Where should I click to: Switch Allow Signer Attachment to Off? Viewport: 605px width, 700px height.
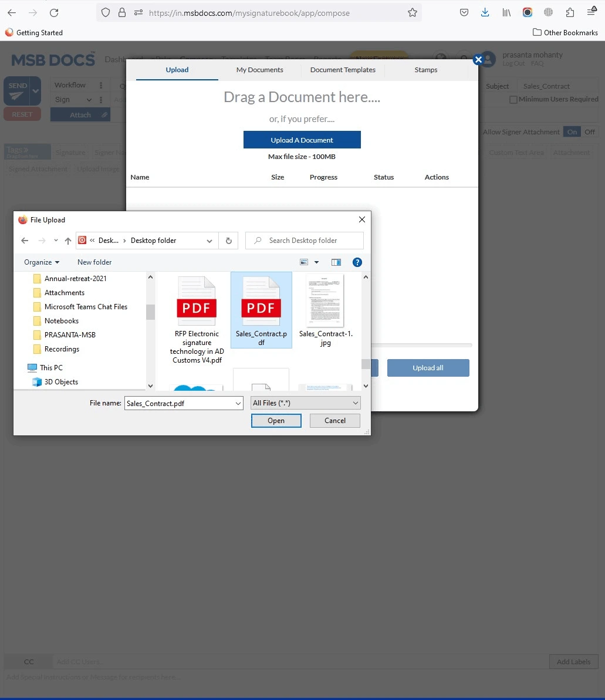click(589, 132)
